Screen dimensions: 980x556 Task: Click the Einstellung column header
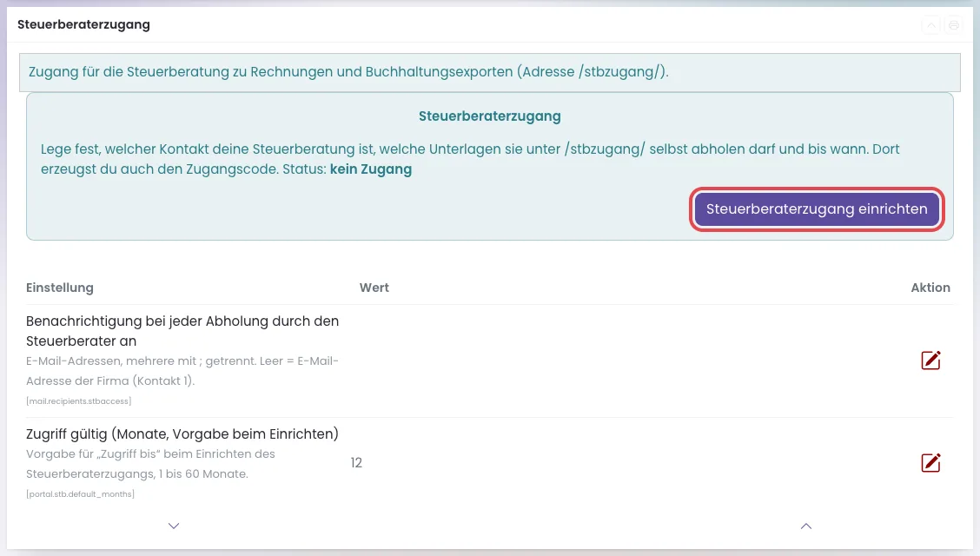point(59,288)
